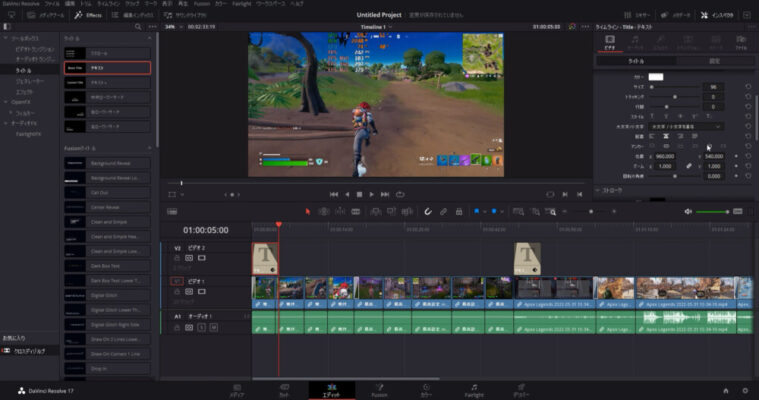Toggle the color grade bypass icon above viewer
Viewport: 759px width, 400px height.
(x=572, y=27)
